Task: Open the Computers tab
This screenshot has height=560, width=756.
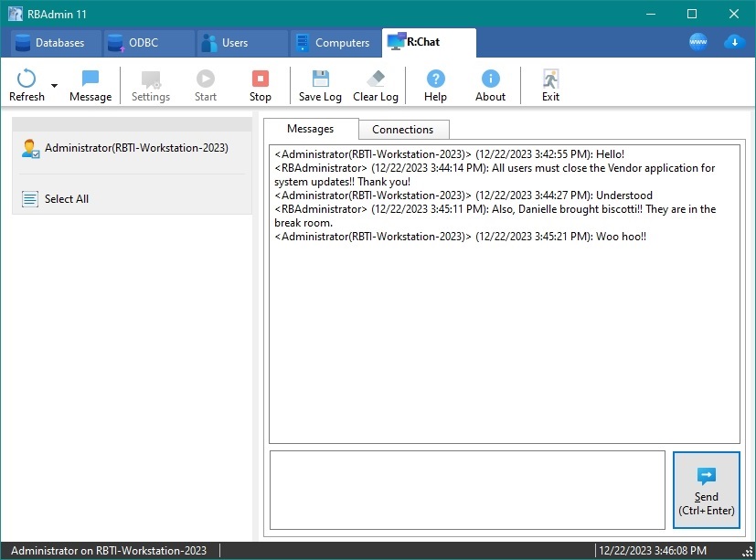Action: point(336,43)
